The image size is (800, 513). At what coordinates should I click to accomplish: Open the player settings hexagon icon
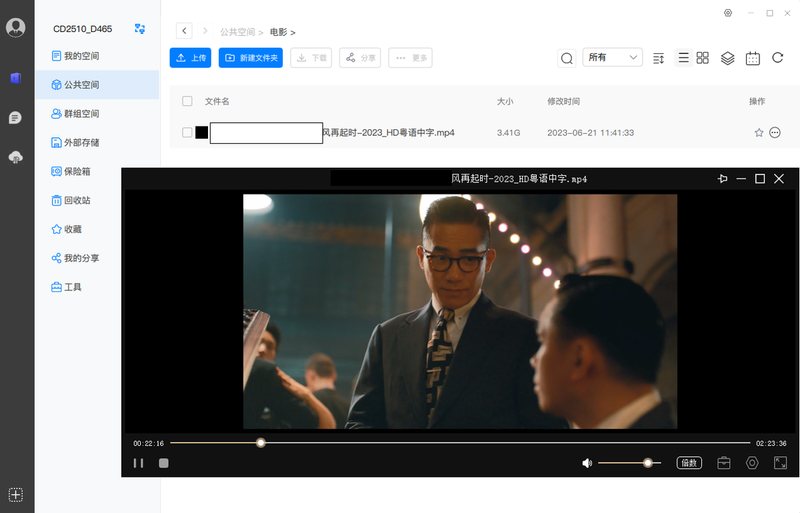coord(752,463)
